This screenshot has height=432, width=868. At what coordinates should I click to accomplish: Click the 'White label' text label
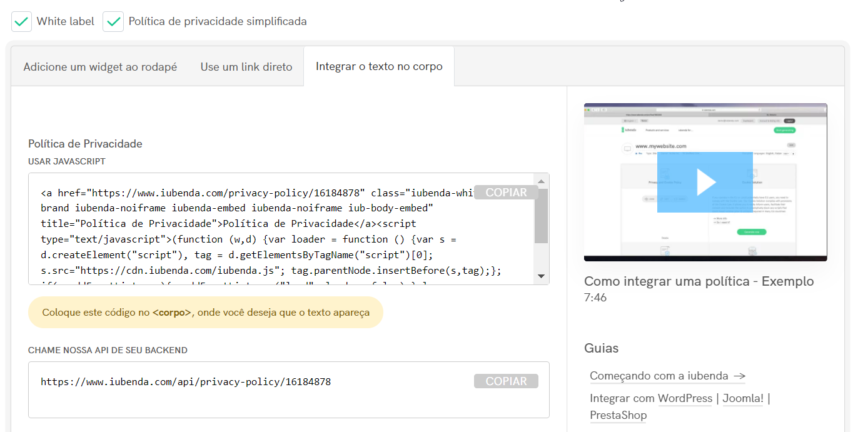click(65, 22)
